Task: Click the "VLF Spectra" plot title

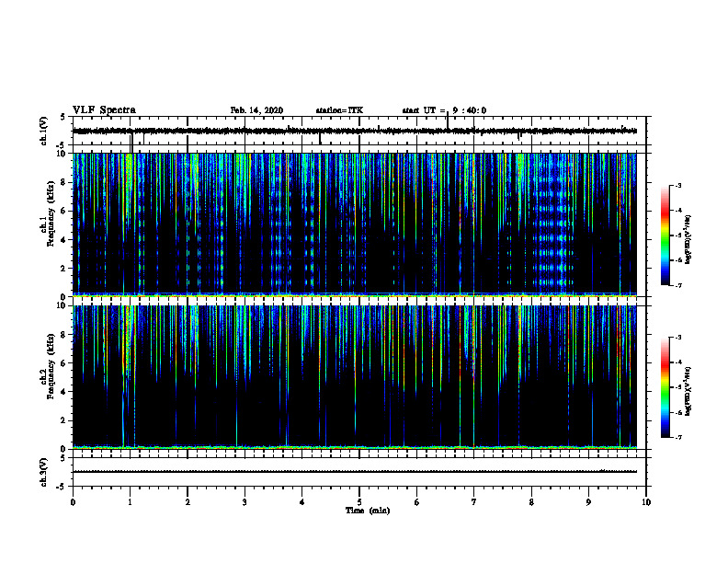Action: [x=104, y=110]
